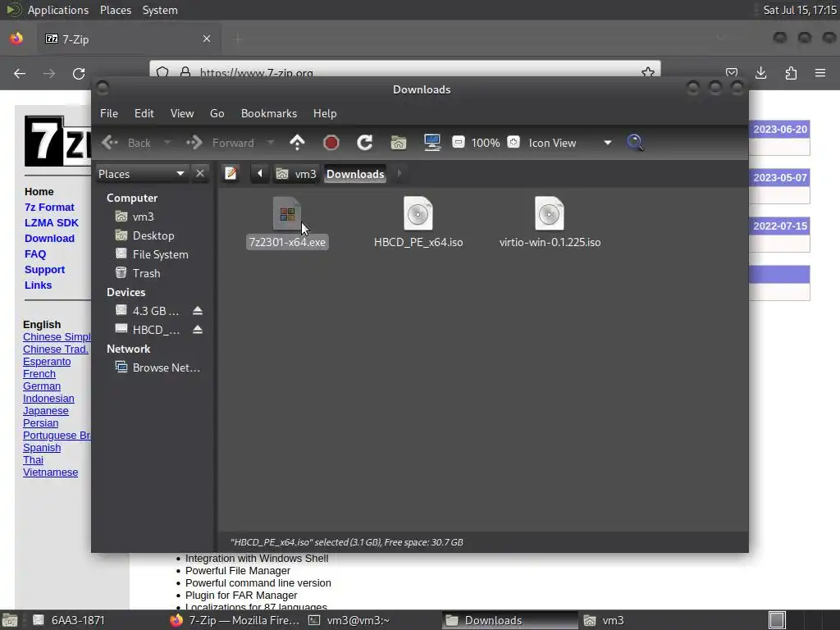The height and width of the screenshot is (630, 840).
Task: Save page to Pocket icon in Firefox
Action: (732, 72)
